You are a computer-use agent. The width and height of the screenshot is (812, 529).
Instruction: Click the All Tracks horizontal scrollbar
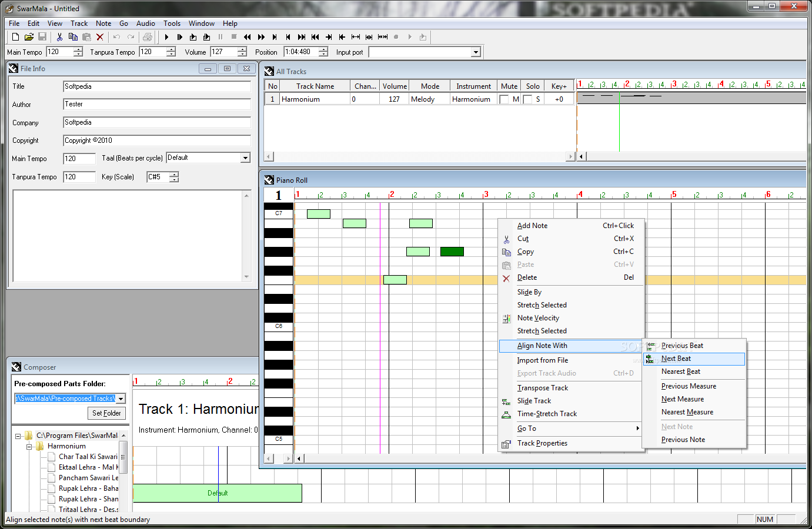point(419,156)
